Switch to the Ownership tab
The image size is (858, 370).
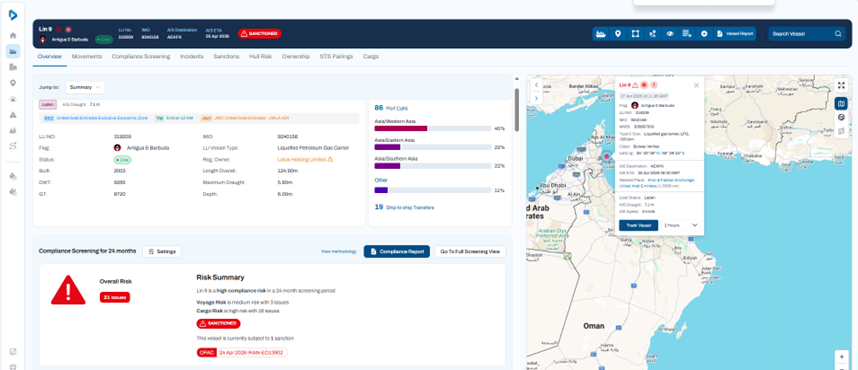point(295,56)
